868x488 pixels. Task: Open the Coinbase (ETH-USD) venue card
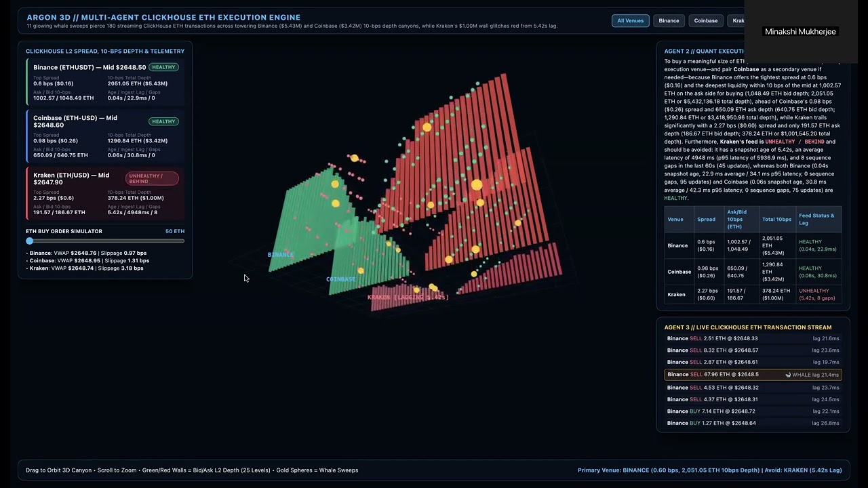[x=105, y=138]
